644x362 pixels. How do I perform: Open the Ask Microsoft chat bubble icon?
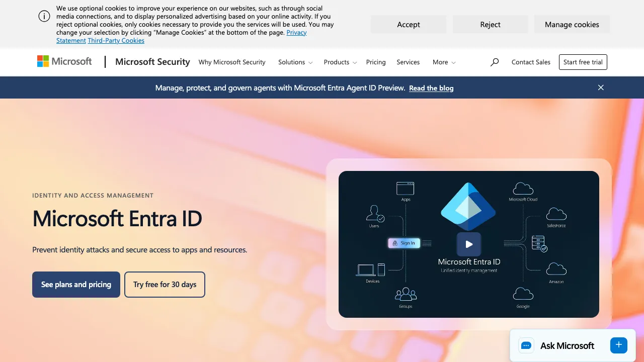coord(526,345)
